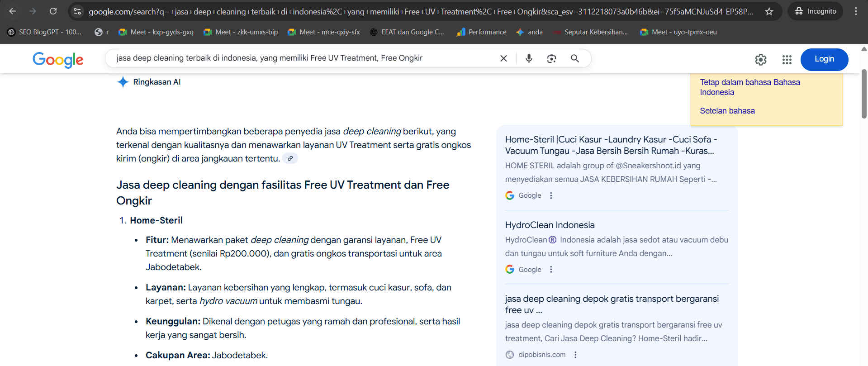Image resolution: width=868 pixels, height=366 pixels.
Task: Open site information icon in address bar
Action: (x=77, y=11)
